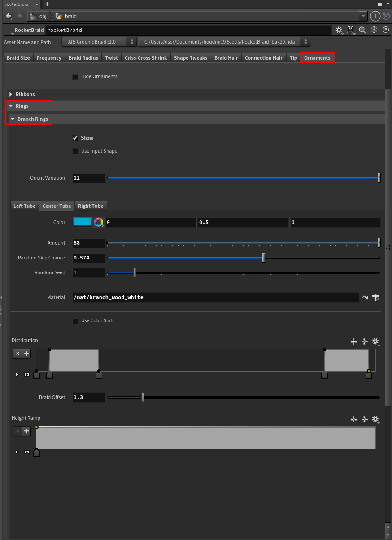Click the forward navigation arrow

(x=19, y=16)
